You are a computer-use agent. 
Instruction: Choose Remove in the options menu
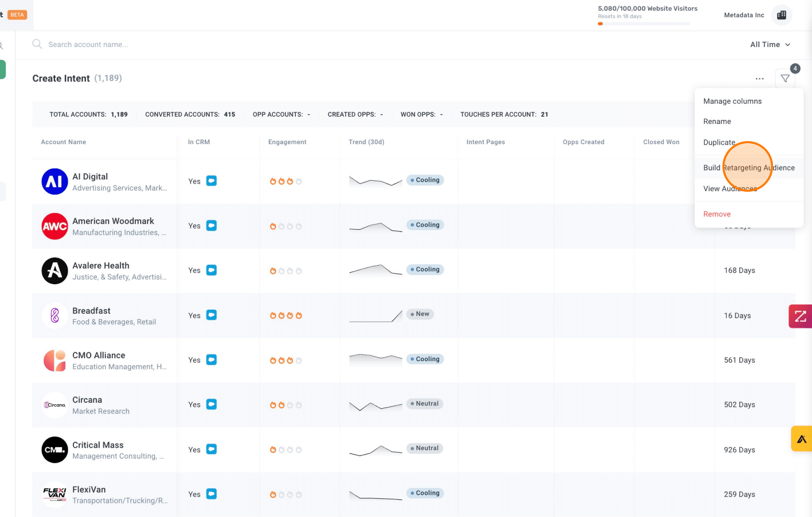click(749, 214)
